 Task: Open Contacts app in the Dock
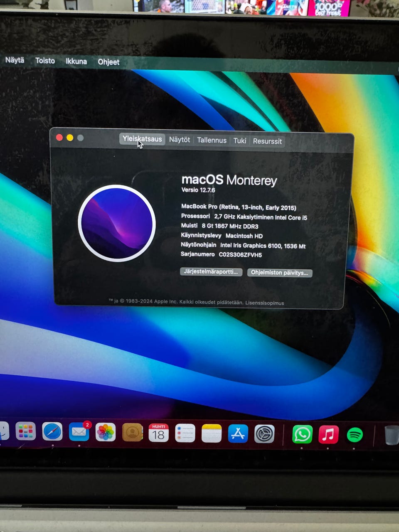pyautogui.click(x=132, y=433)
